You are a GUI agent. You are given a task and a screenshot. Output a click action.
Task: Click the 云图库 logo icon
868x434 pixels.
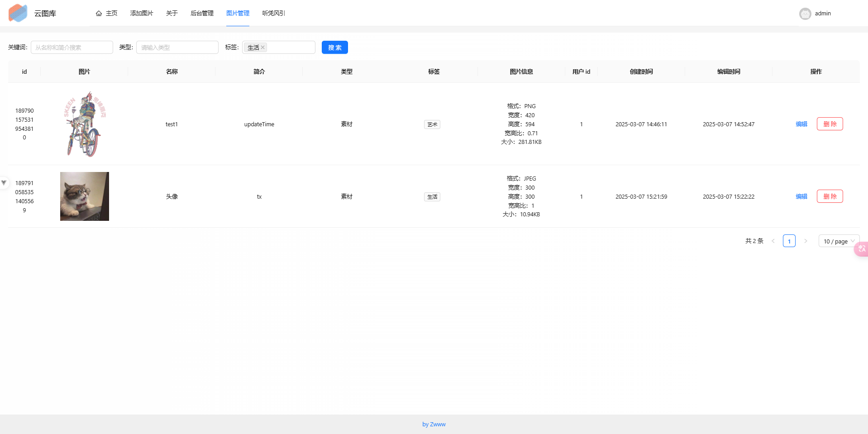tap(18, 13)
